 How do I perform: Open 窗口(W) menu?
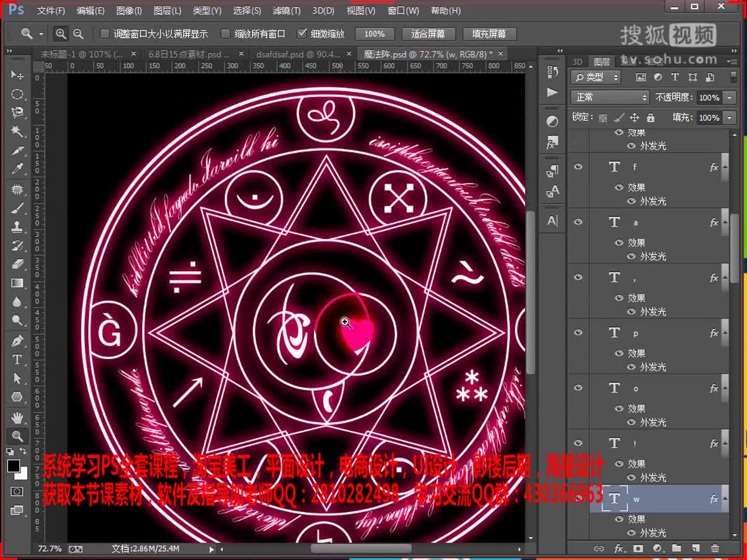pyautogui.click(x=403, y=10)
